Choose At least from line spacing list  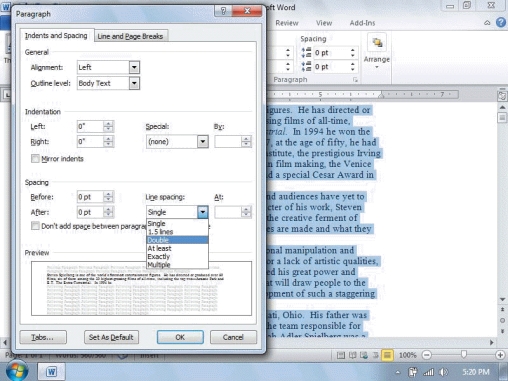(177, 248)
